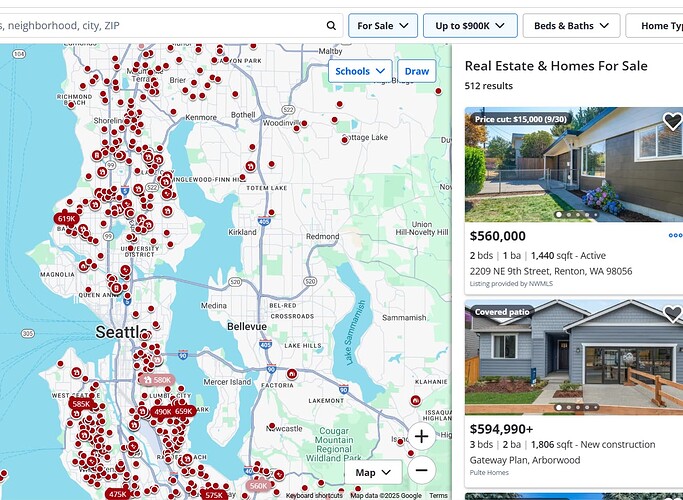
Task: Click the address search input field
Action: [x=160, y=25]
